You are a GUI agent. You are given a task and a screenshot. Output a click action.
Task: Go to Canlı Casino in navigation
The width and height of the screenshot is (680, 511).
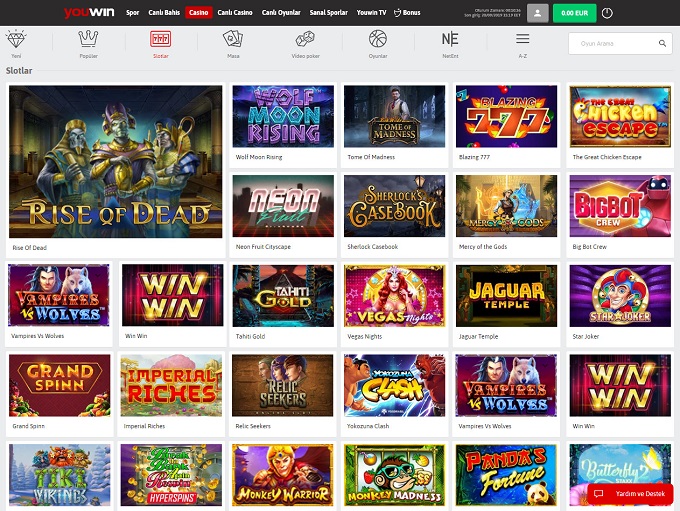(x=235, y=13)
